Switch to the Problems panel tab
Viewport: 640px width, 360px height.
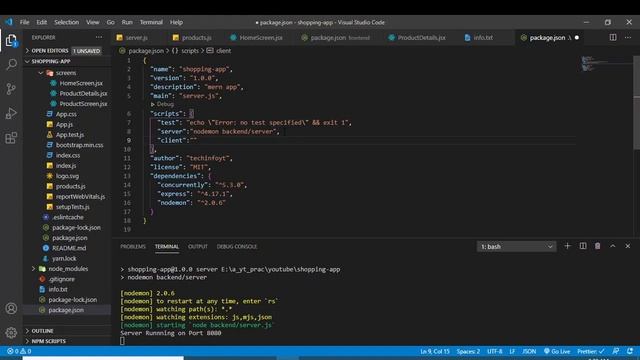pos(133,247)
